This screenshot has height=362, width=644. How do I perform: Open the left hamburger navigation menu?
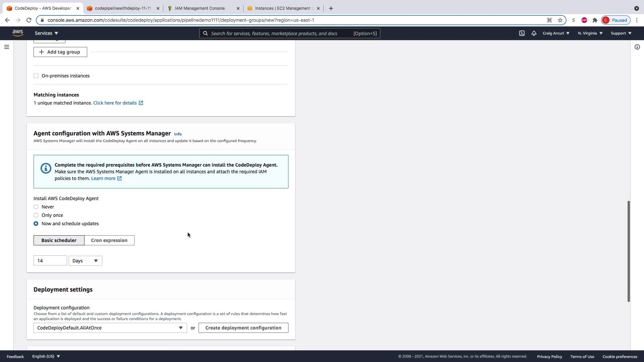(6, 47)
